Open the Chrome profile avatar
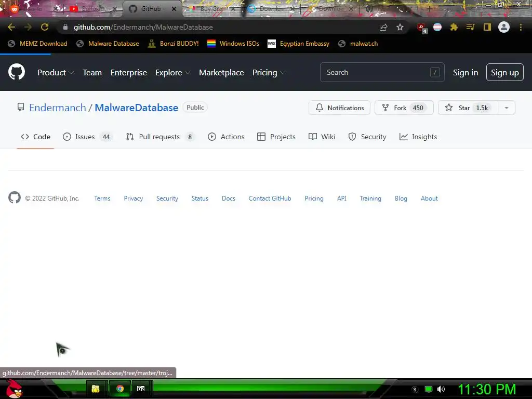Screen dimensions: 532x399 (503, 27)
